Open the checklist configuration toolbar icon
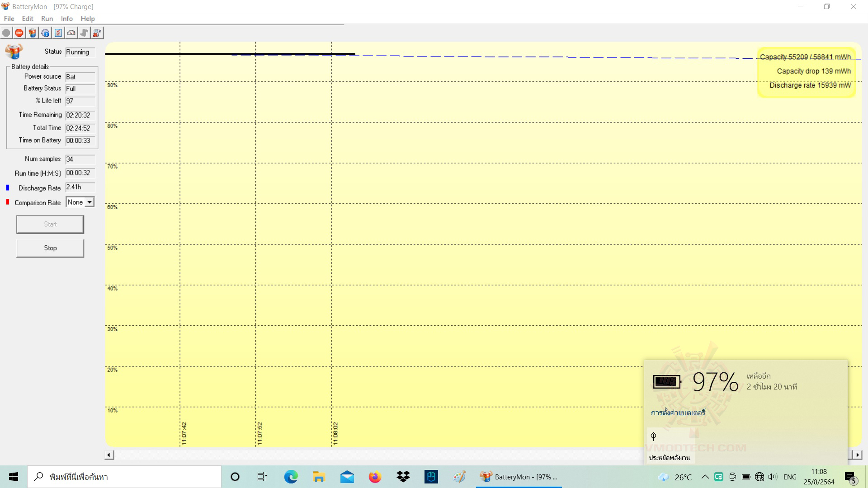 point(58,33)
